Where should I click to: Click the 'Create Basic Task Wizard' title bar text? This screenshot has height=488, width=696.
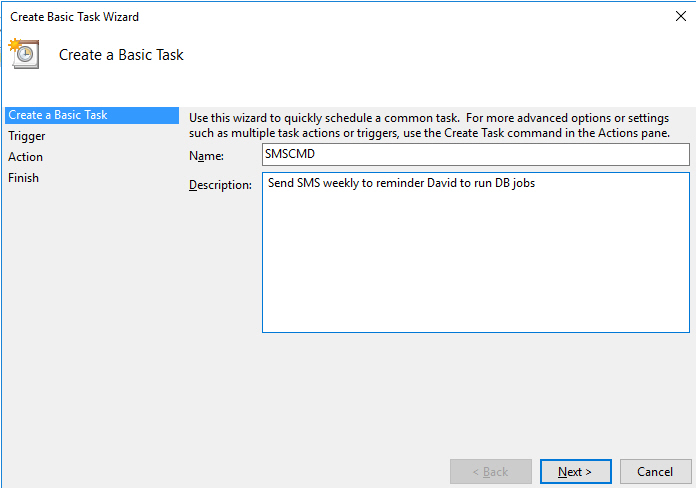(75, 17)
